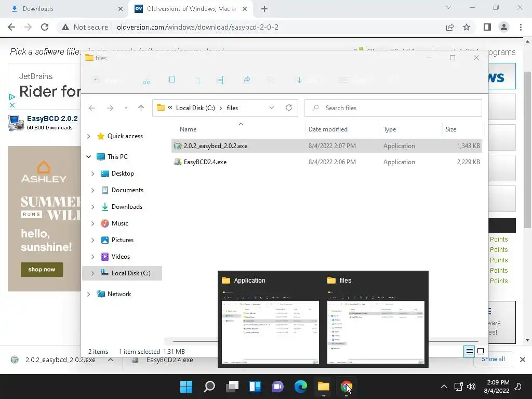The image size is (532, 399).
Task: Click the Not secure warning indicator
Action: (x=85, y=27)
